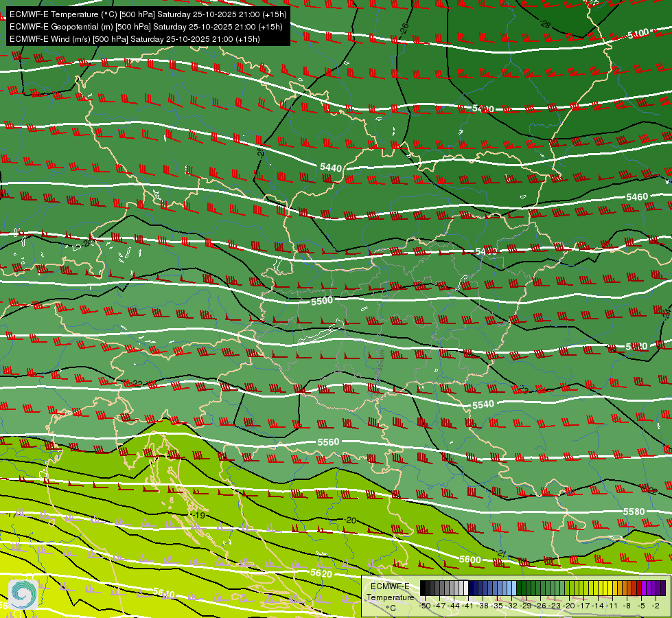Click the 5520 geopotential contour label
The height and width of the screenshot is (618, 672).
pyautogui.click(x=636, y=347)
